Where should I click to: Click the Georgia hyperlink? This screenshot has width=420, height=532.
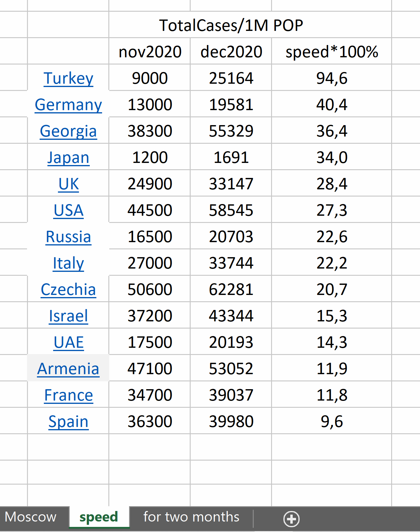point(68,131)
